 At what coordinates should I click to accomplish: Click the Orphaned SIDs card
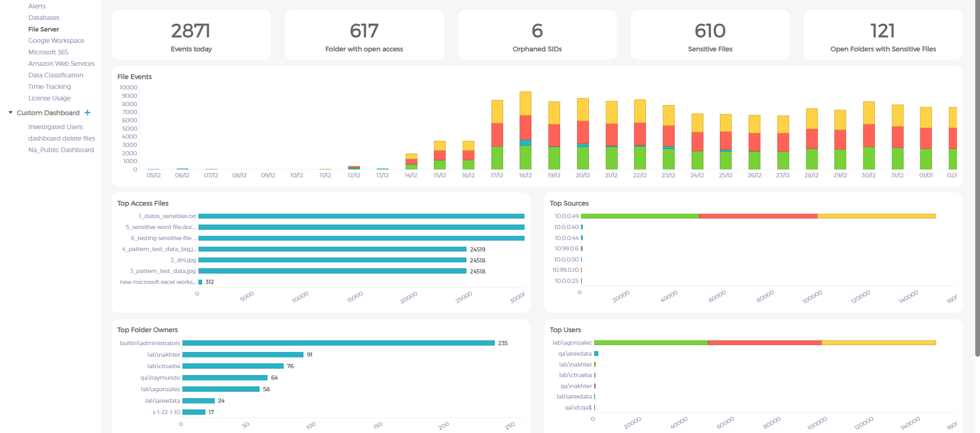pyautogui.click(x=537, y=35)
